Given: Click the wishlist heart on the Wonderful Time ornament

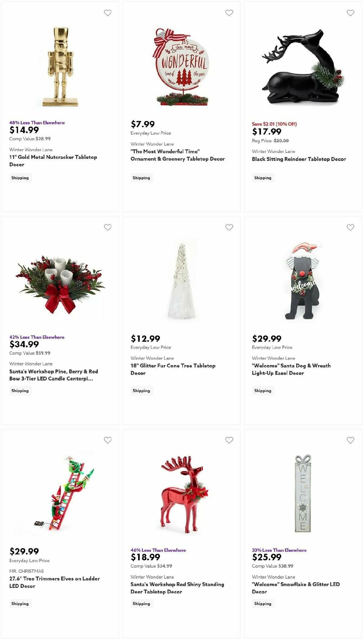Looking at the screenshot, I should click(x=229, y=13).
